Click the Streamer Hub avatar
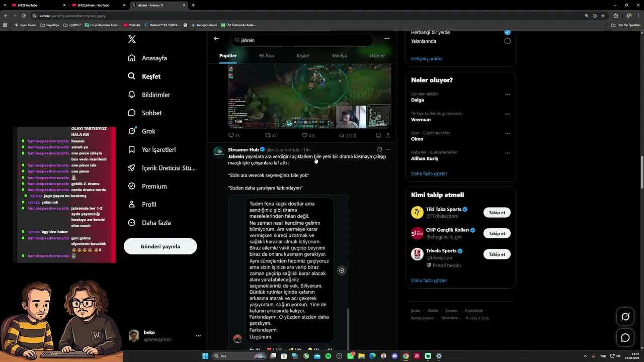The image size is (644, 362). (219, 152)
